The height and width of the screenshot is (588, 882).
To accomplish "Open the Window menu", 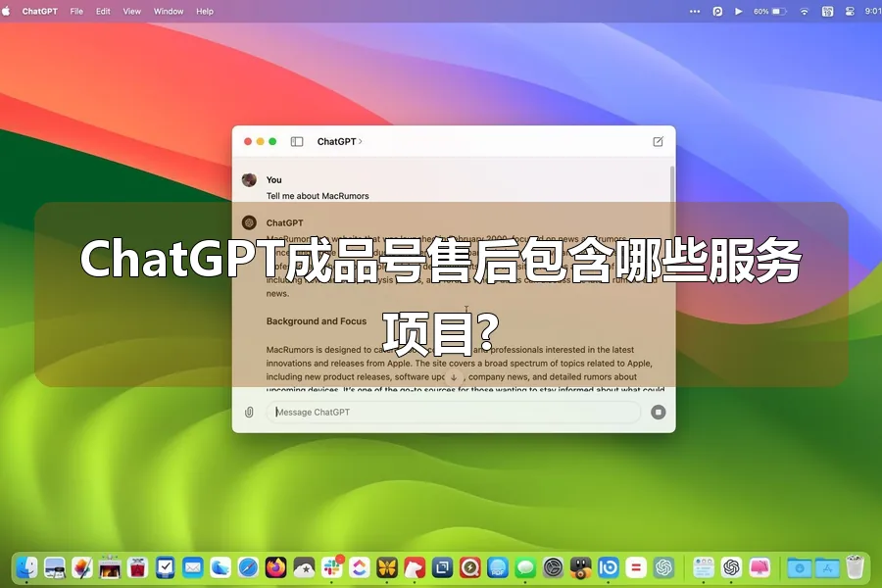I will pos(169,11).
